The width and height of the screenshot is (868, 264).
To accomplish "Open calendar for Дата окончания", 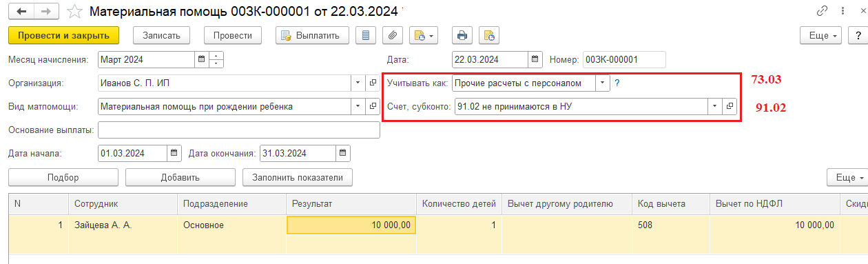I will (343, 153).
